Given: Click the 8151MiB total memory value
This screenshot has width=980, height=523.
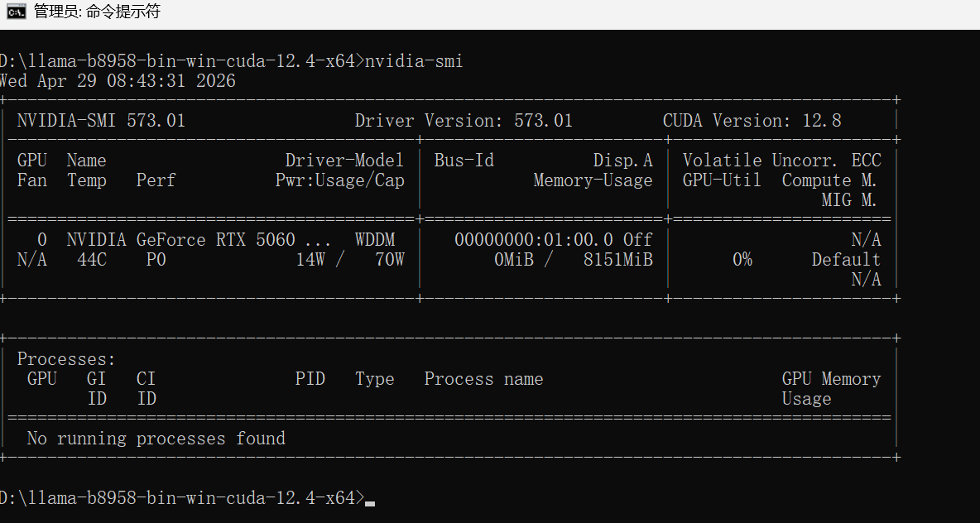Looking at the screenshot, I should (x=617, y=260).
